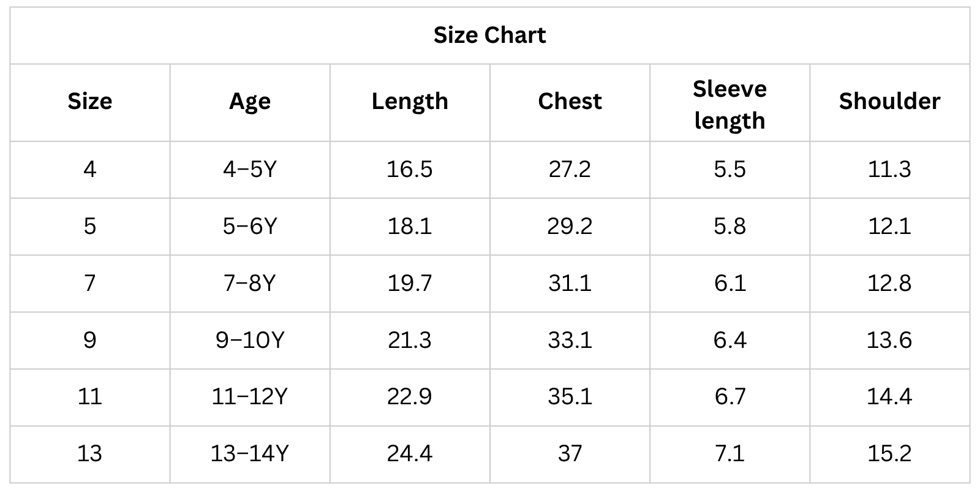Select the 7–8Y age cell

point(250,283)
